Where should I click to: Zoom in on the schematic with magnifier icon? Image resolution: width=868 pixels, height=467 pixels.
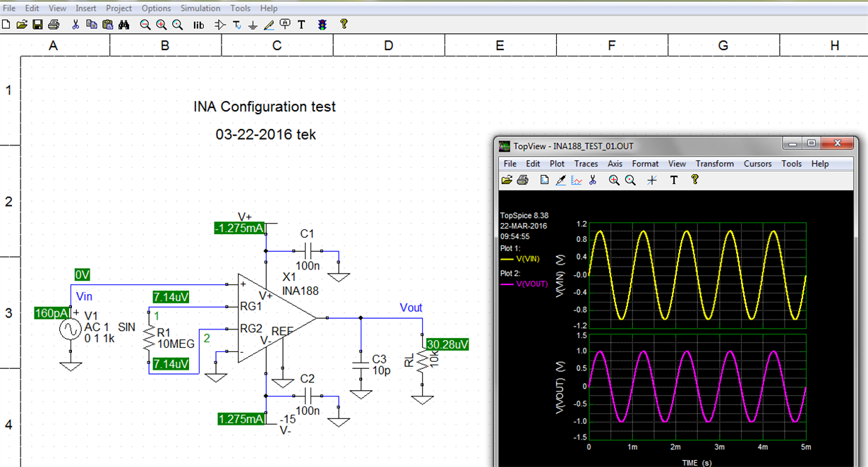point(162,25)
